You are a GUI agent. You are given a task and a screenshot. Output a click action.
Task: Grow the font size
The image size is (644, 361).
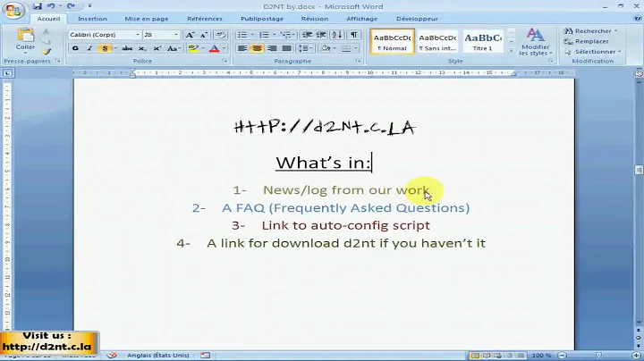tap(190, 35)
